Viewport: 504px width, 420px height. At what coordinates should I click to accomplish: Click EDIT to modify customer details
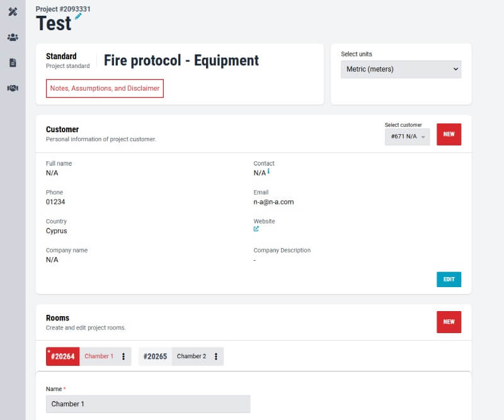(x=449, y=279)
